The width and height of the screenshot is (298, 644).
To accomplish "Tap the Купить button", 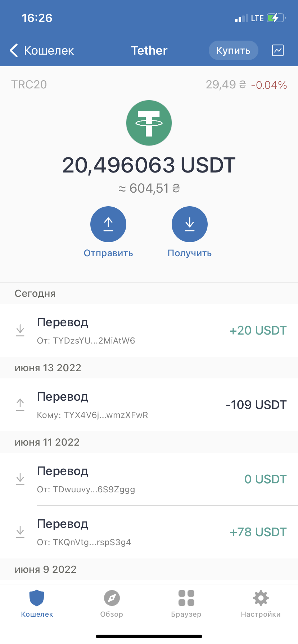I will pyautogui.click(x=233, y=50).
